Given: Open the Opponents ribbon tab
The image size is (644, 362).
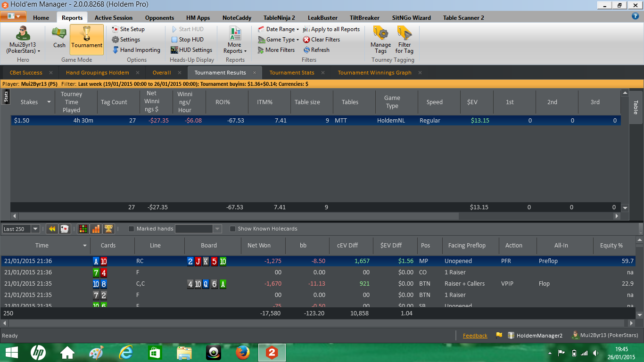Looking at the screenshot, I should pos(159,18).
